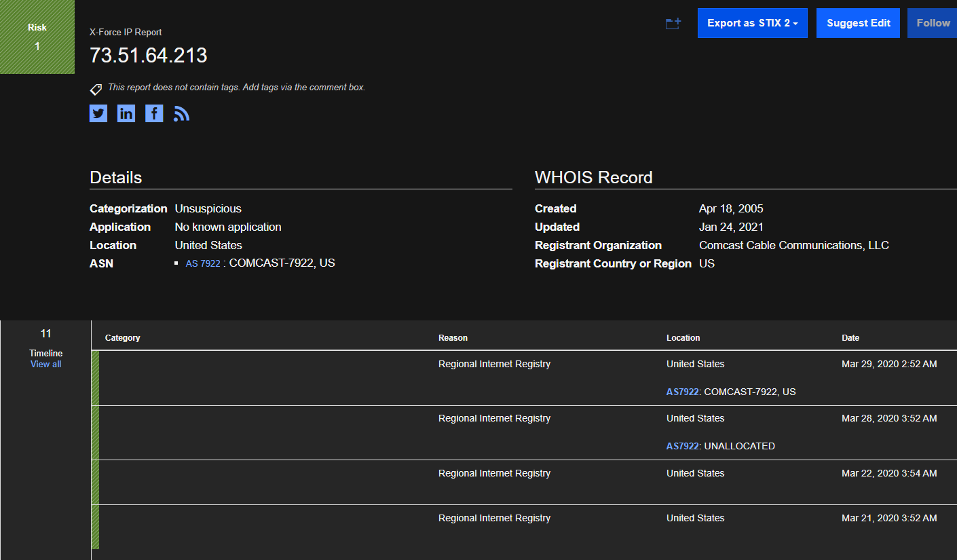957x560 pixels.
Task: Select IP address 73.51.64.213 heading
Action: point(149,56)
